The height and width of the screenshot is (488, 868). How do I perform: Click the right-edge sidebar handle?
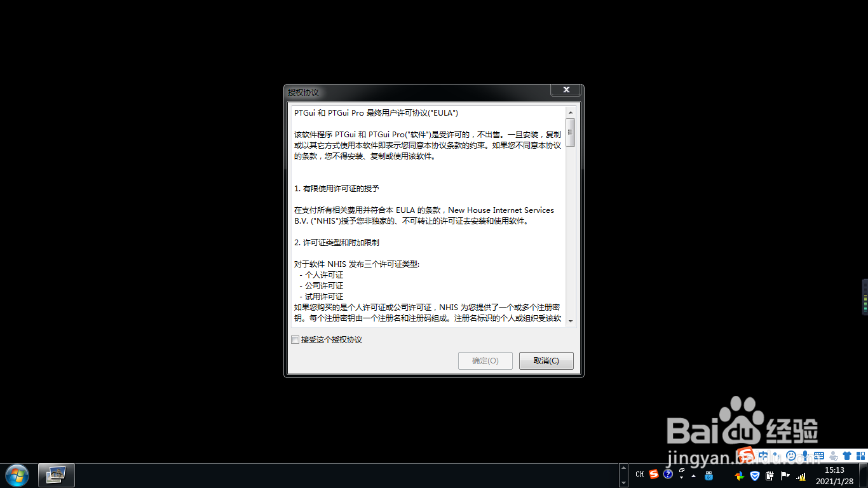point(865,296)
